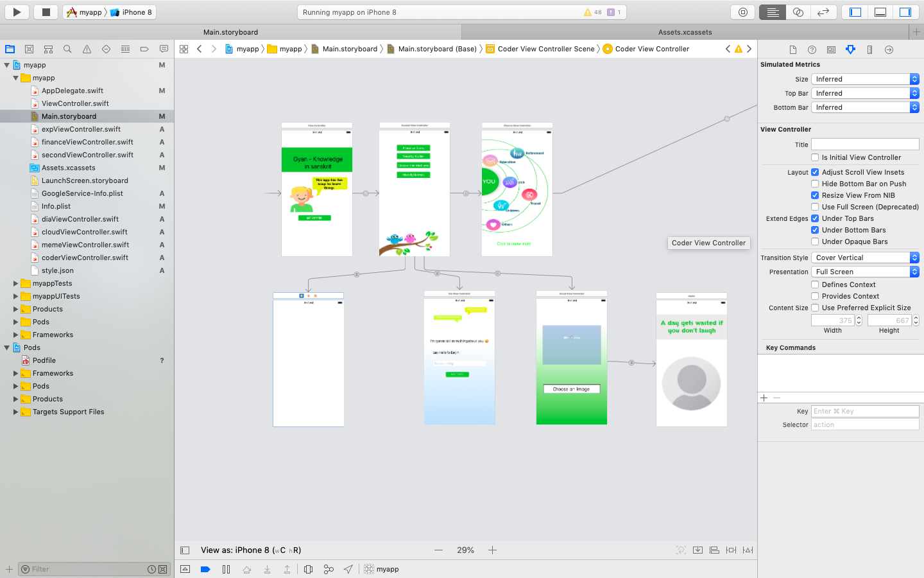Click the Title input field

click(x=865, y=144)
